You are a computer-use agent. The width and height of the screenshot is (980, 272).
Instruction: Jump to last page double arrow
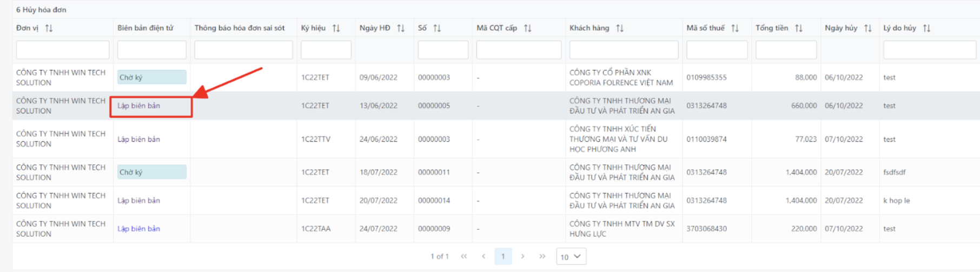[x=542, y=256]
